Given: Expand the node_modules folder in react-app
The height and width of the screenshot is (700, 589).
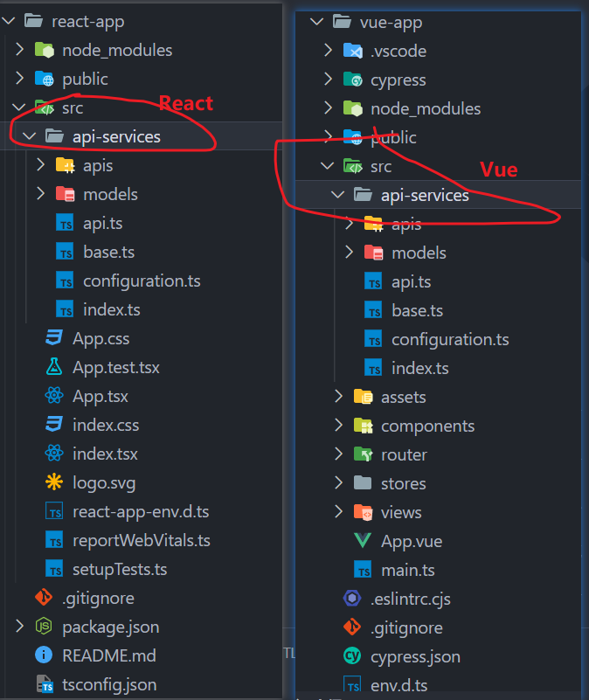Looking at the screenshot, I should coord(19,50).
